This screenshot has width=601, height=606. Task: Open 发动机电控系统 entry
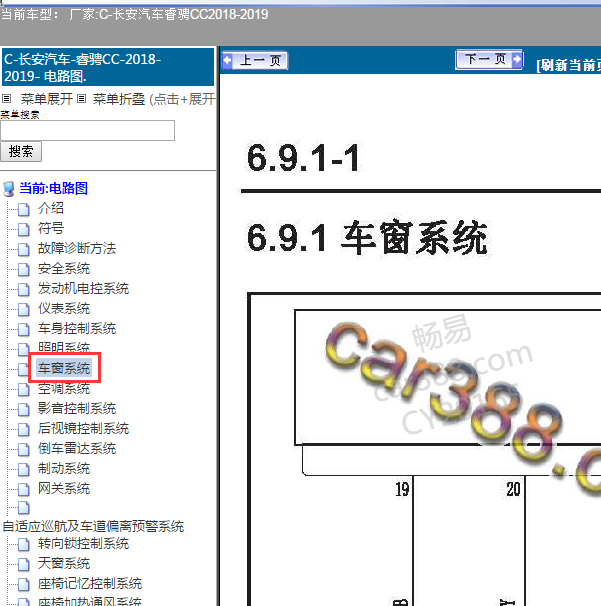click(83, 288)
